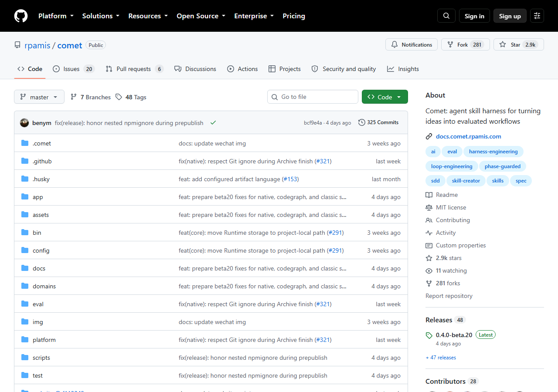Open the green Code dropdown button
This screenshot has height=392, width=558.
coord(385,97)
